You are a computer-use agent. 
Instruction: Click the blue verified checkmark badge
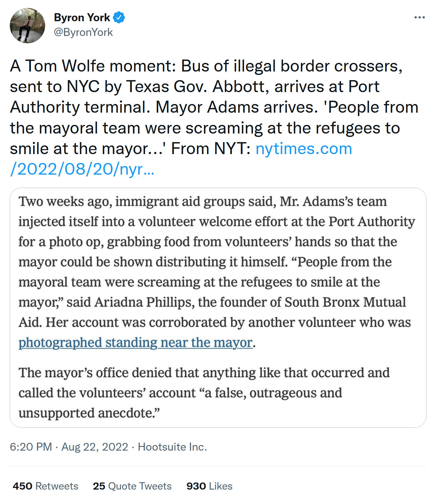119,17
